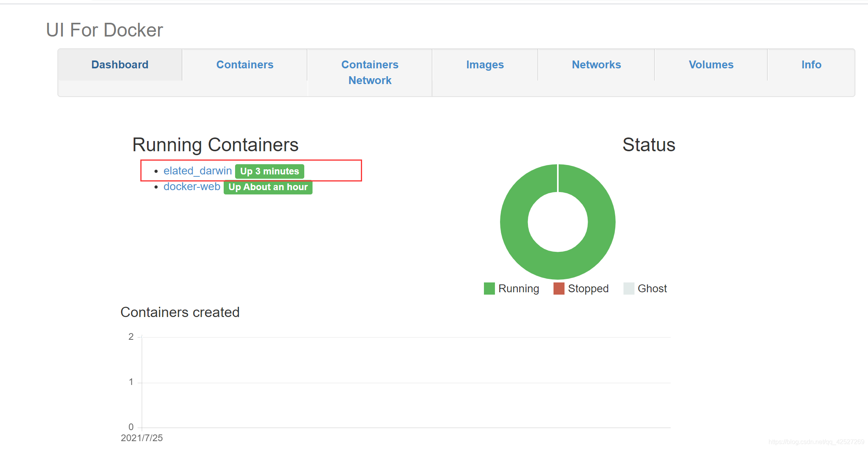Click the 2021/7/25 date axis label

point(142,438)
